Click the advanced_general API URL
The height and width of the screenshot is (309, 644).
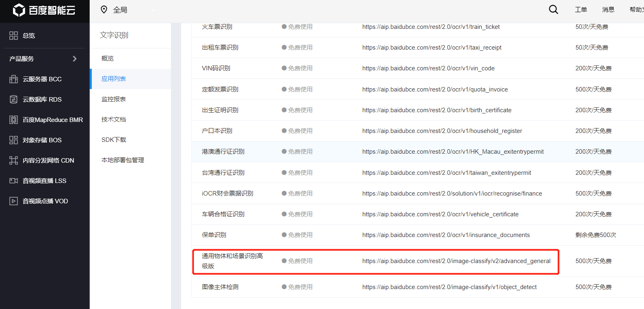point(456,261)
